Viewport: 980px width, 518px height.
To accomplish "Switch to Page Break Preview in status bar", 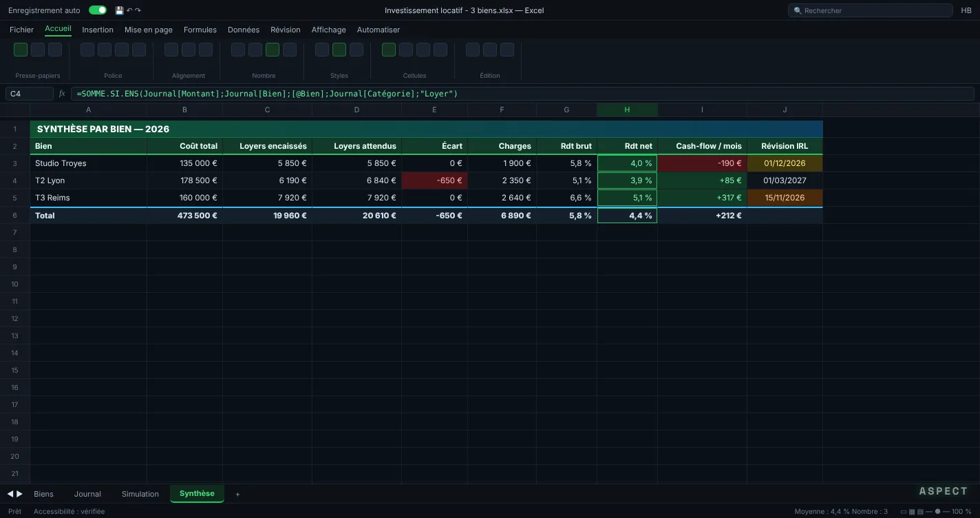I will click(x=920, y=512).
